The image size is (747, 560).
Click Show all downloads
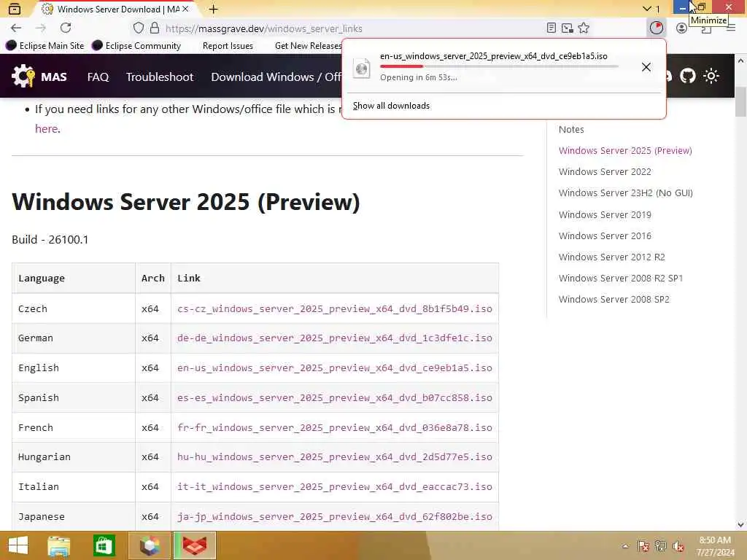[391, 106]
